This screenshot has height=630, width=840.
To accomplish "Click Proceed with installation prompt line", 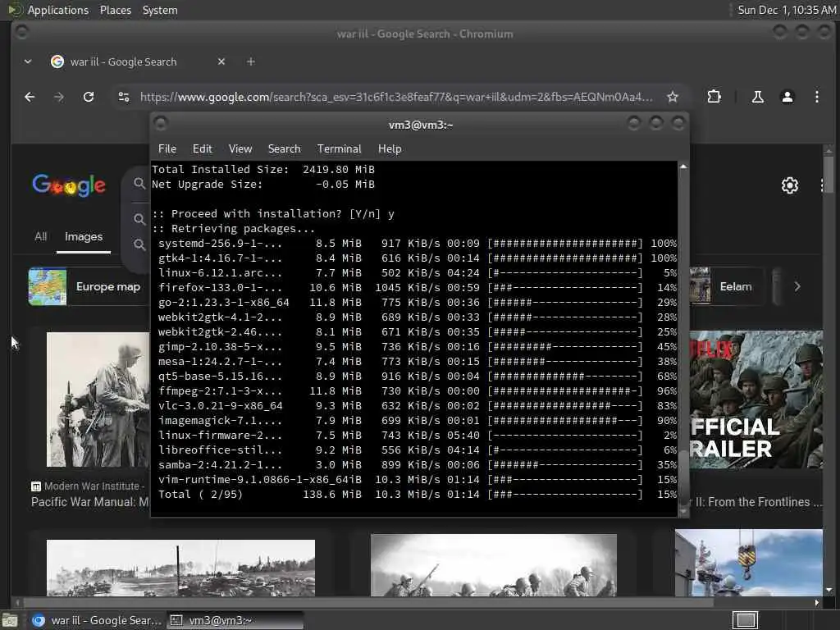I will (273, 214).
